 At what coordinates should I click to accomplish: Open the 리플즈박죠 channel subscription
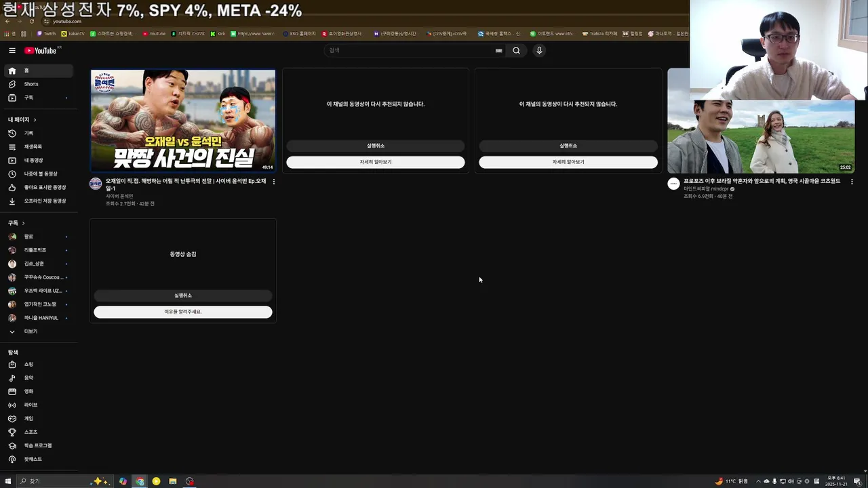click(39, 250)
